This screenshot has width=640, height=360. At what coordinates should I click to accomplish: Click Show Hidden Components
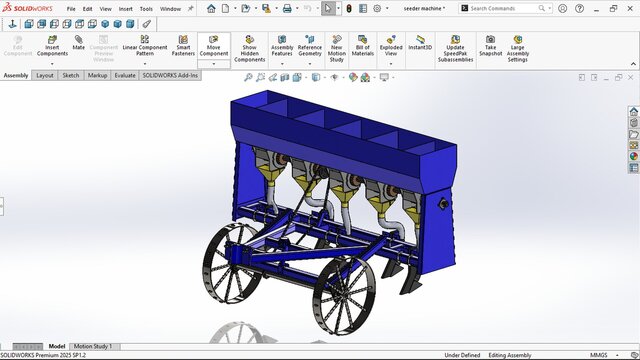[x=250, y=49]
